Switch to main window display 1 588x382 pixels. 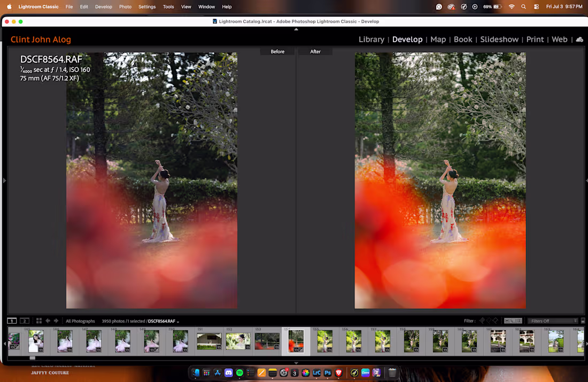point(12,321)
